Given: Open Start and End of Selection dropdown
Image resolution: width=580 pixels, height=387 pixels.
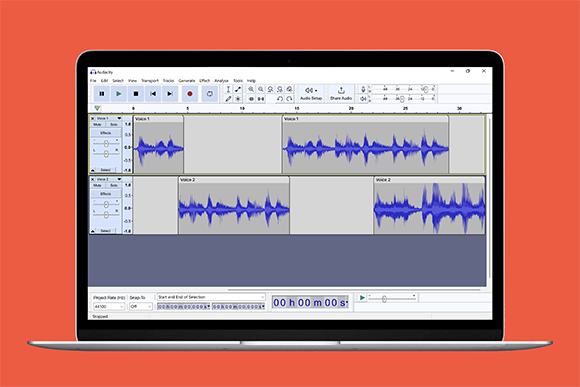Looking at the screenshot, I should [211, 297].
